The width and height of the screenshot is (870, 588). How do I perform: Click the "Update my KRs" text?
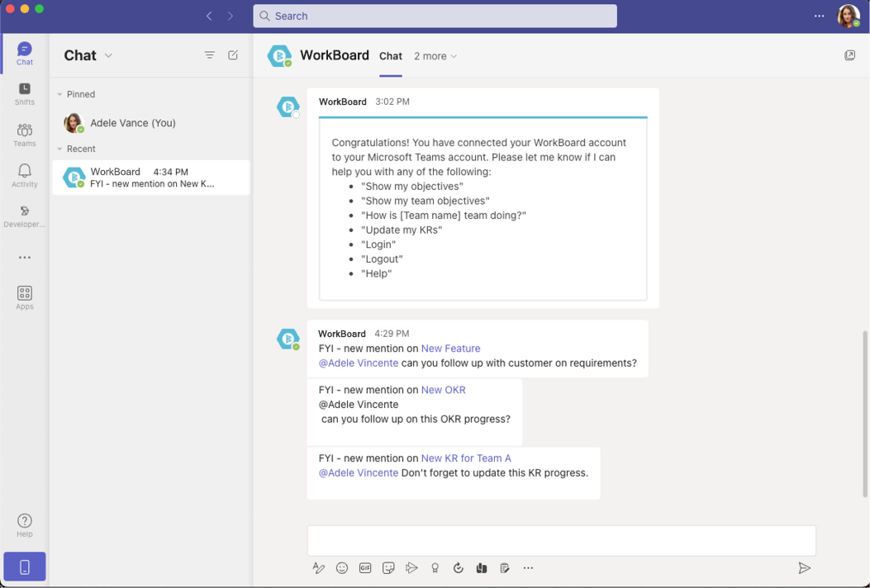point(402,230)
